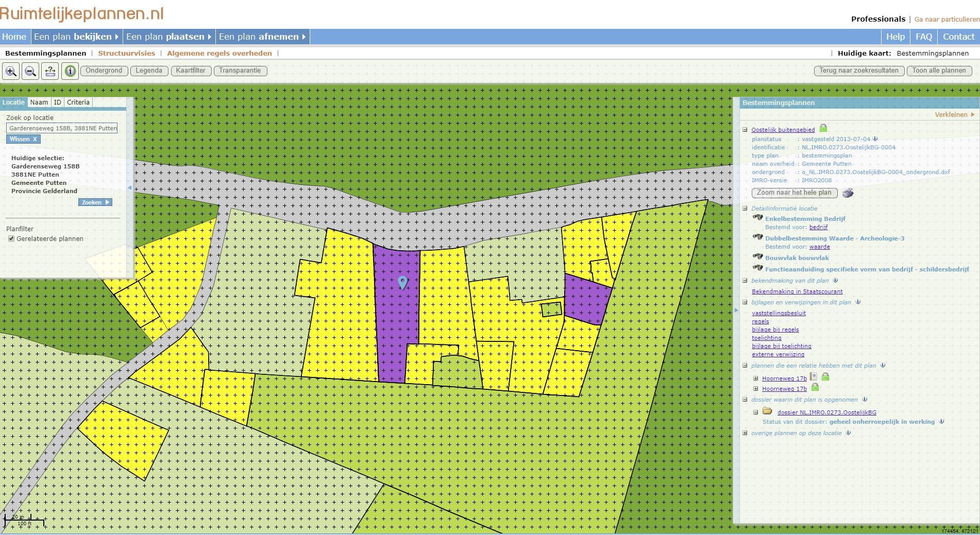Image resolution: width=980 pixels, height=535 pixels.
Task: Open the Legenda panel
Action: (149, 71)
